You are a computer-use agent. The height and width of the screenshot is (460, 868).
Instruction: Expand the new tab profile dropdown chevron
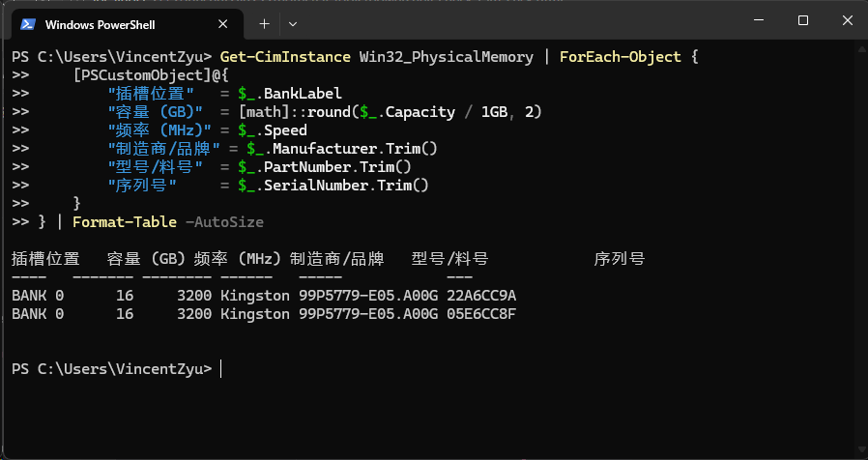pyautogui.click(x=294, y=24)
